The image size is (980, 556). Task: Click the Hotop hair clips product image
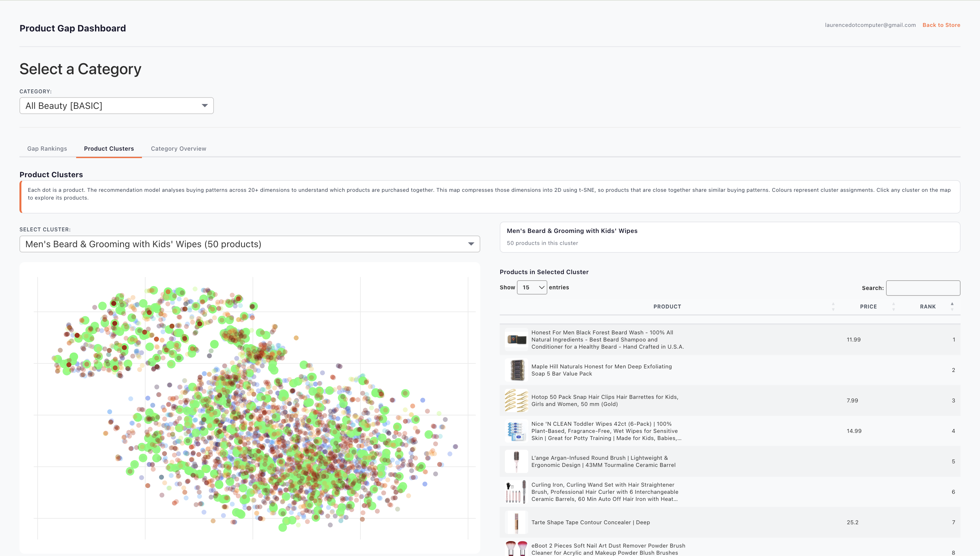point(516,400)
